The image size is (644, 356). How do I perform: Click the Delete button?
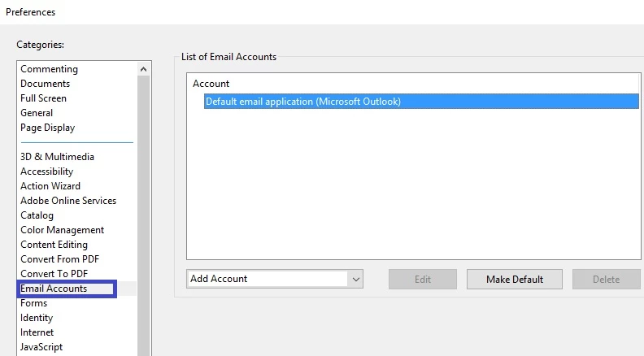(x=607, y=280)
